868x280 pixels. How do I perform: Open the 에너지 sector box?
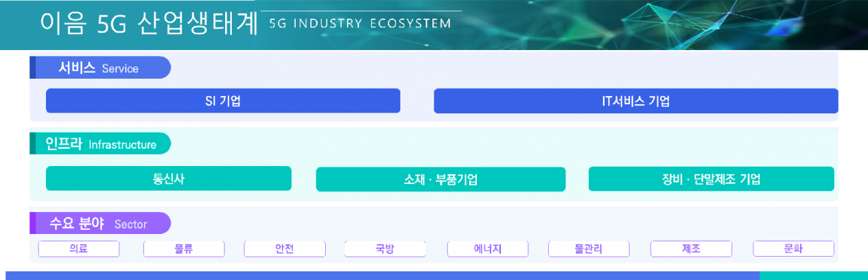click(x=488, y=249)
